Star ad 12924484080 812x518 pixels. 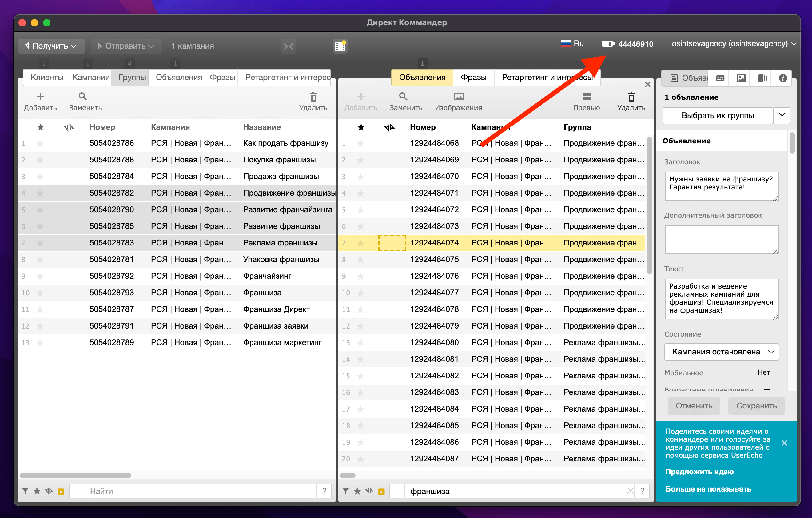[x=360, y=343]
